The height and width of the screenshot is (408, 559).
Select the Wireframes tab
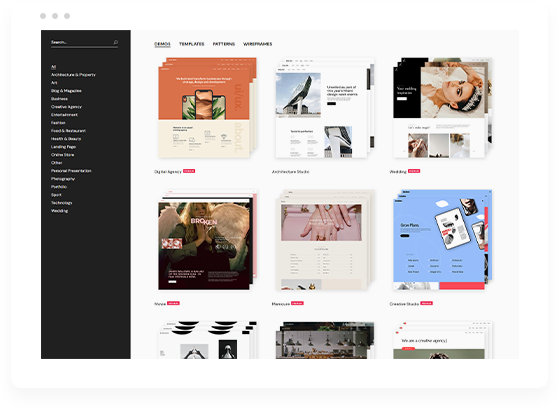coord(257,44)
